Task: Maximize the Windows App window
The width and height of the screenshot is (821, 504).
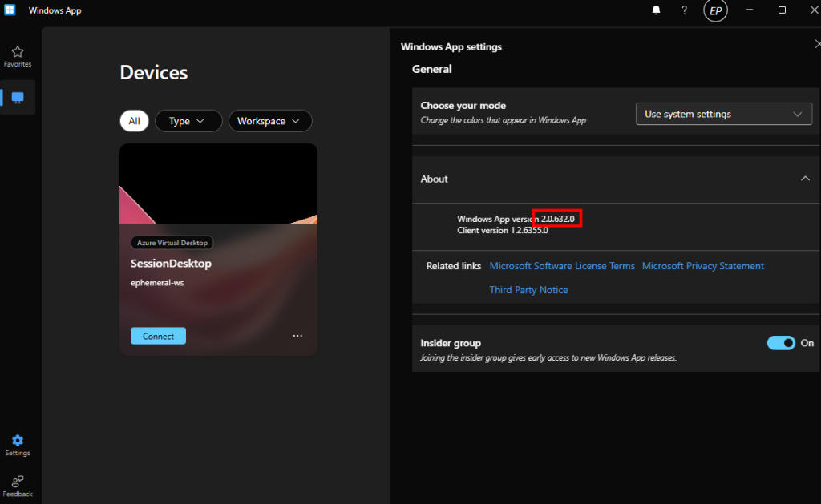Action: [x=782, y=10]
